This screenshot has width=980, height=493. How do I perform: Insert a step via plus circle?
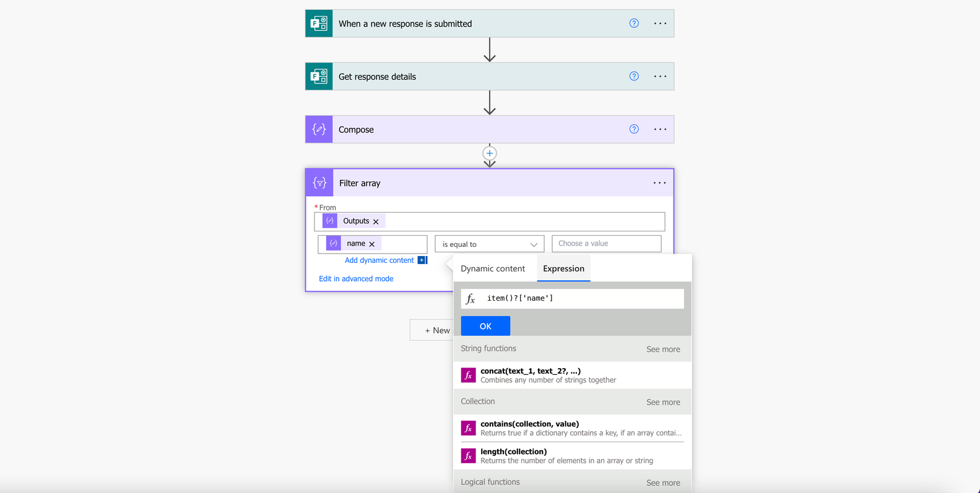(x=490, y=153)
